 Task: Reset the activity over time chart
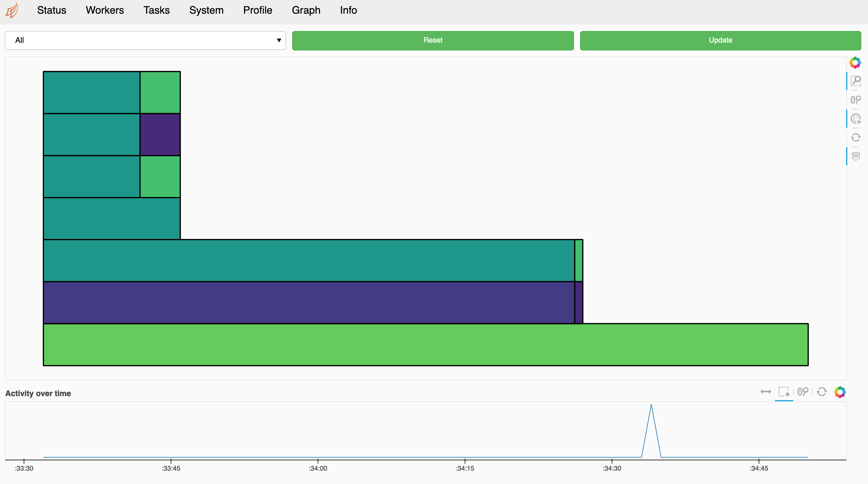822,392
